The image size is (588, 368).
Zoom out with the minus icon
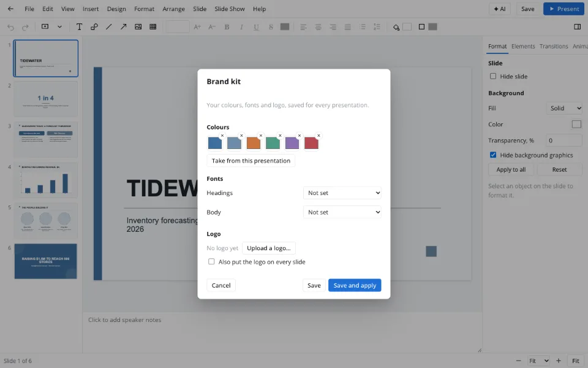click(x=518, y=361)
